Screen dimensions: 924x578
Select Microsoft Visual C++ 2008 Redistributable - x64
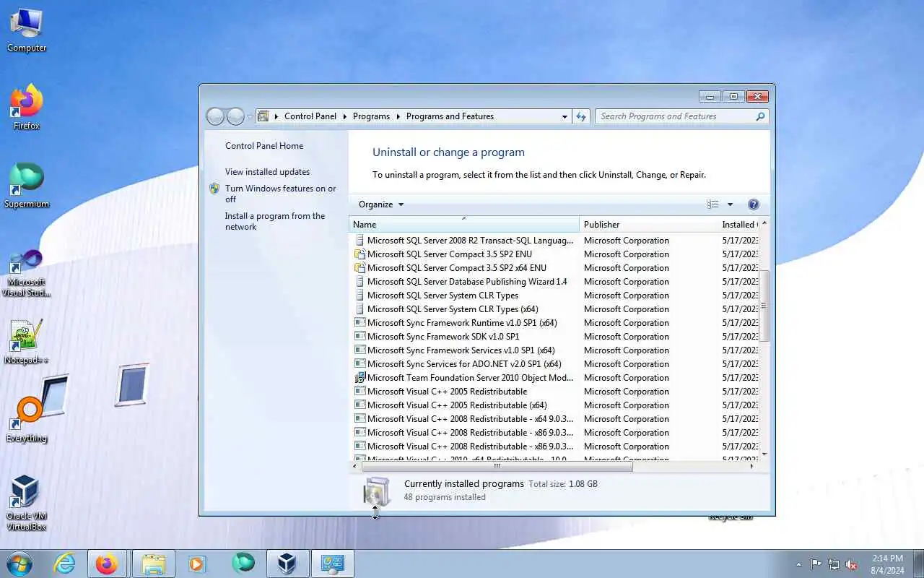click(554, 419)
